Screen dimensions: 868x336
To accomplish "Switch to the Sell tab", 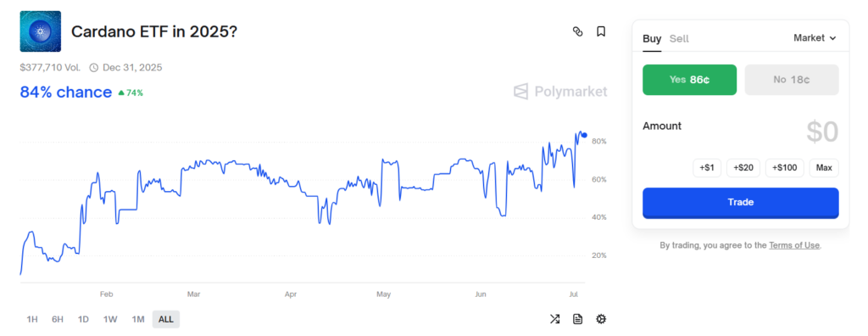I will 679,38.
